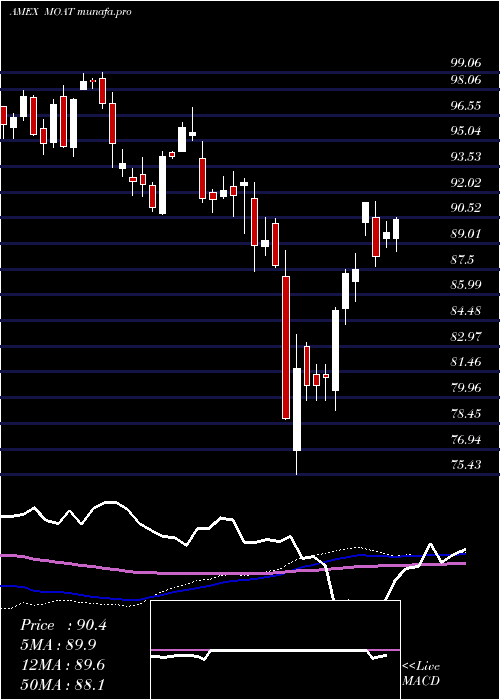Select the 99.06 price axis label
This screenshot has width=500, height=700.
(466, 63)
